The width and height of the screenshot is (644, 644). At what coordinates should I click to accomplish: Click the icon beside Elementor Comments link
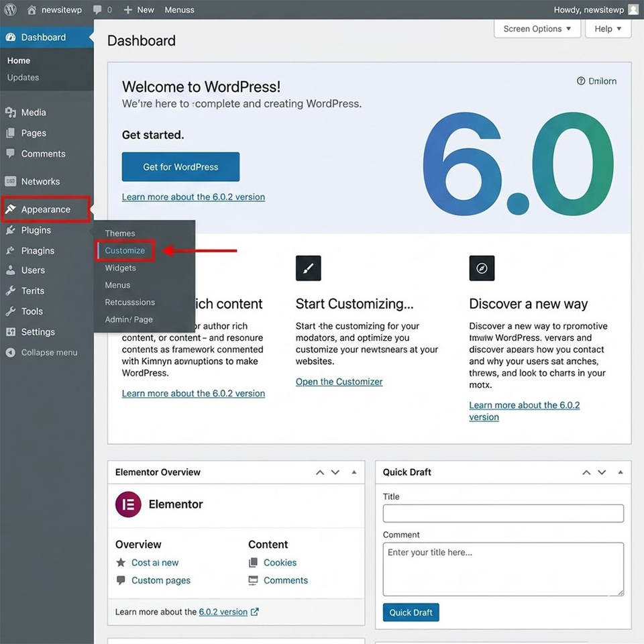[x=253, y=580]
